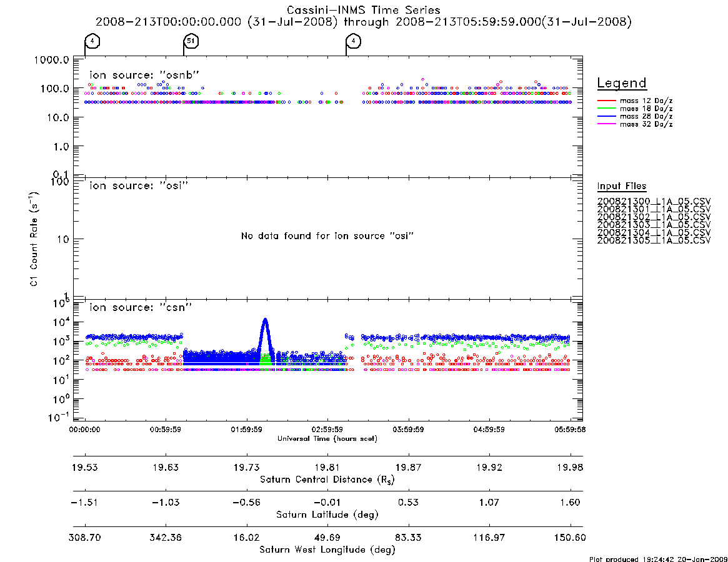The height and width of the screenshot is (562, 728).
Task: Select input file 200821304_L1A_05.CSV
Action: click(x=654, y=233)
